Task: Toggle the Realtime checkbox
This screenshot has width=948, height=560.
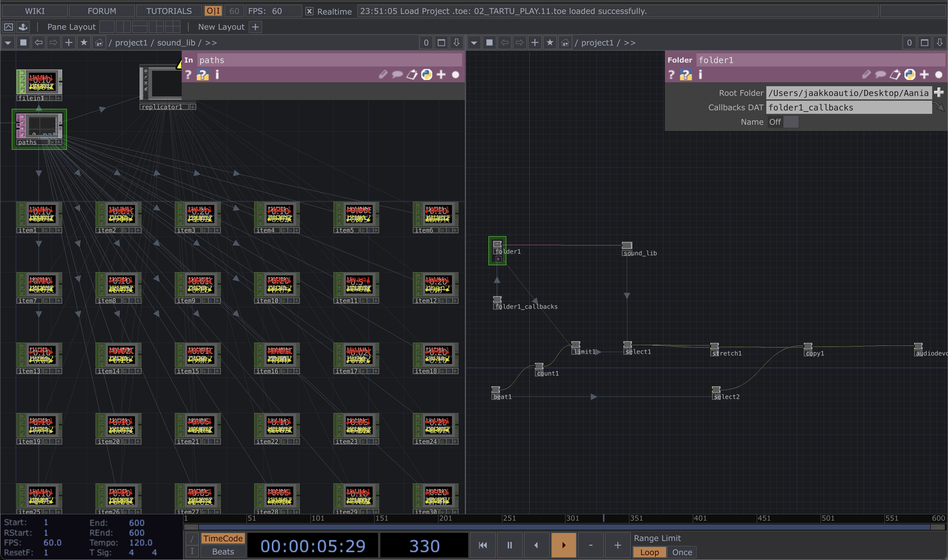Action: (x=309, y=11)
